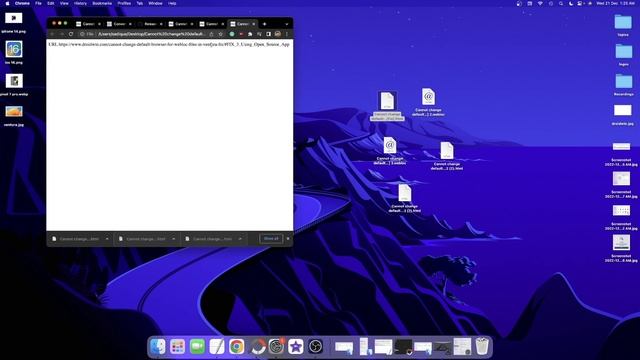Launch iMovie from the Dock
The image size is (640, 360).
pos(296,347)
